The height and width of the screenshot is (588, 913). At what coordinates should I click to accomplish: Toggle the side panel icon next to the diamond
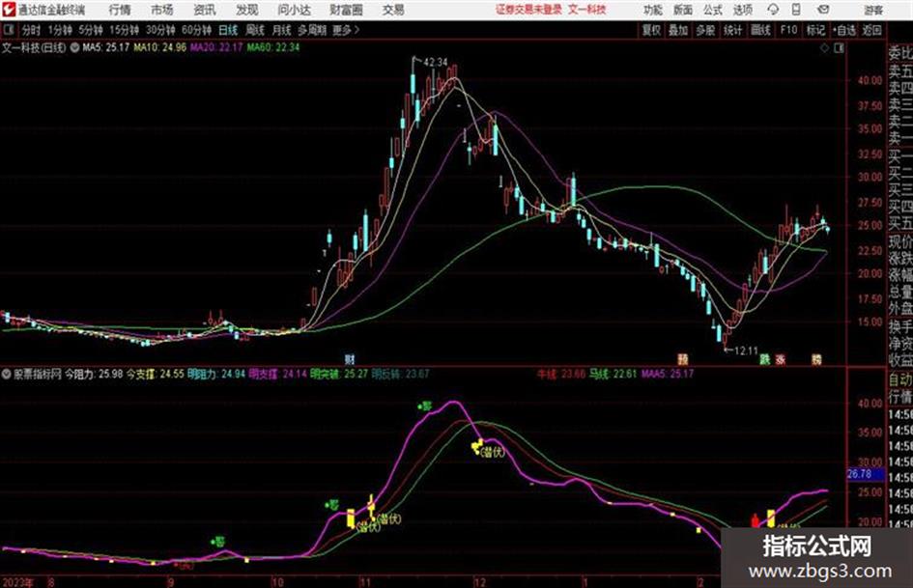(839, 48)
